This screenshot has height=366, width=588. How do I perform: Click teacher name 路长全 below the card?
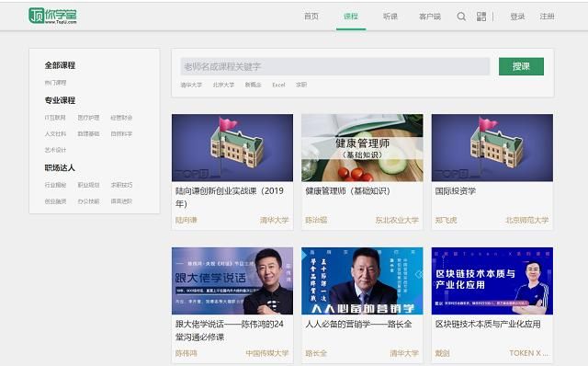coord(316,353)
